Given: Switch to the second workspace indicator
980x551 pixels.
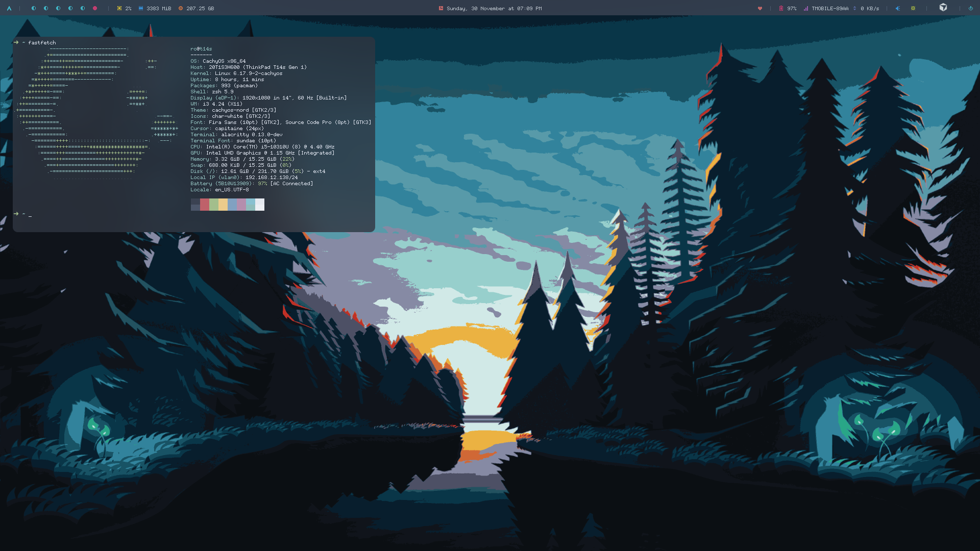Looking at the screenshot, I should [x=46, y=8].
